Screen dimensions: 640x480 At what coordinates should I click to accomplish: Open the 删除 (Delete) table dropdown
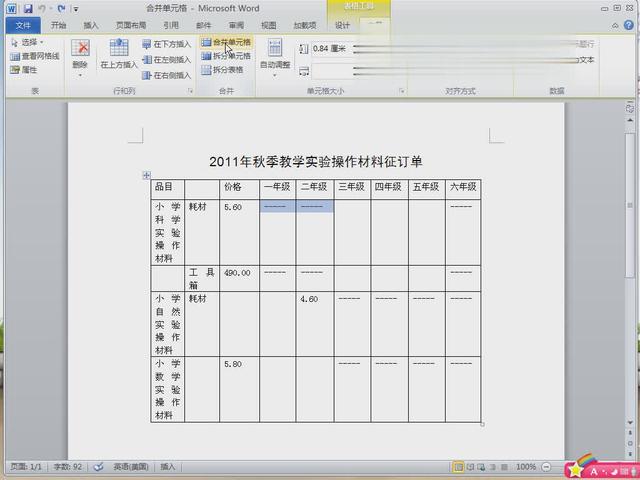[x=80, y=58]
